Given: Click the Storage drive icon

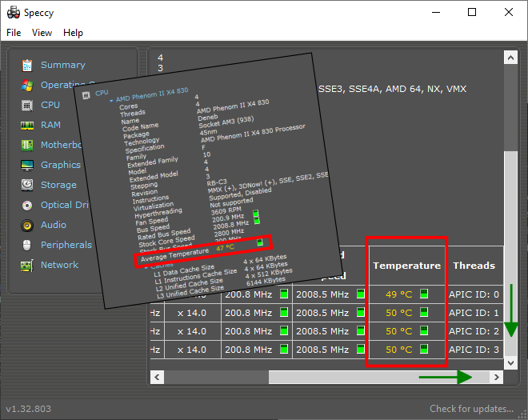Looking at the screenshot, I should (27, 185).
